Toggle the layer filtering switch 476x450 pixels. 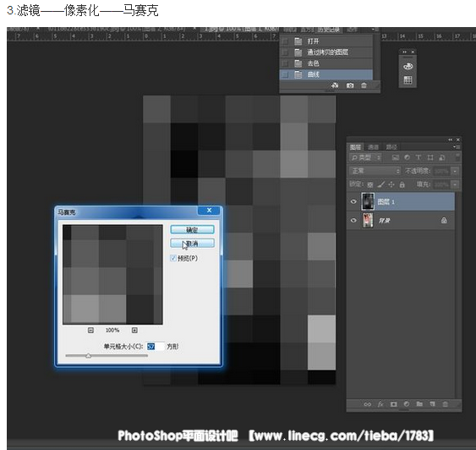457,157
